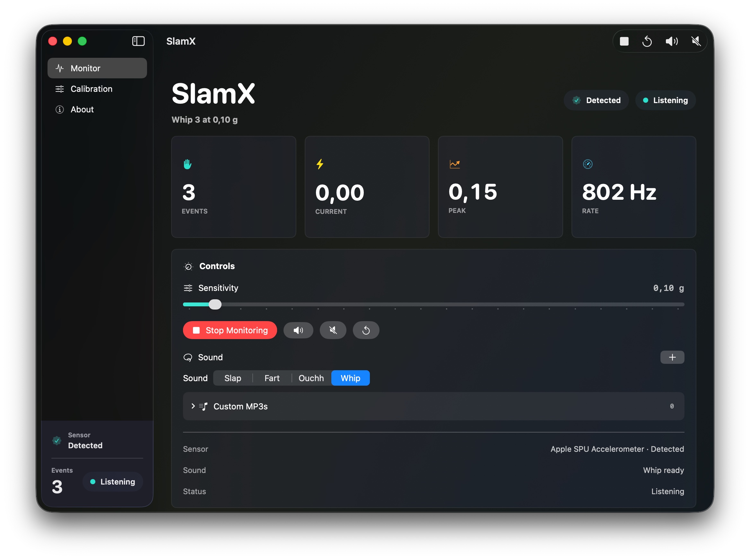
Task: Select the Slap sound
Action: [x=233, y=378]
